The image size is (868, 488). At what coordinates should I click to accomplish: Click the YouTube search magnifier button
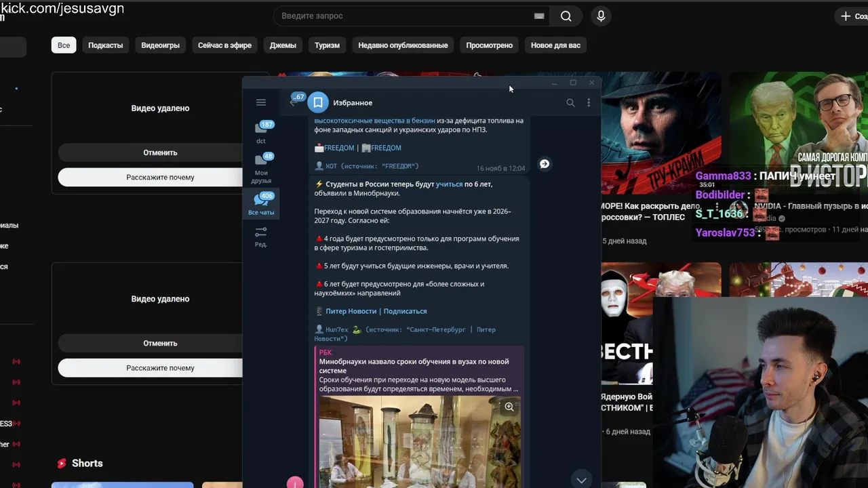pyautogui.click(x=566, y=16)
